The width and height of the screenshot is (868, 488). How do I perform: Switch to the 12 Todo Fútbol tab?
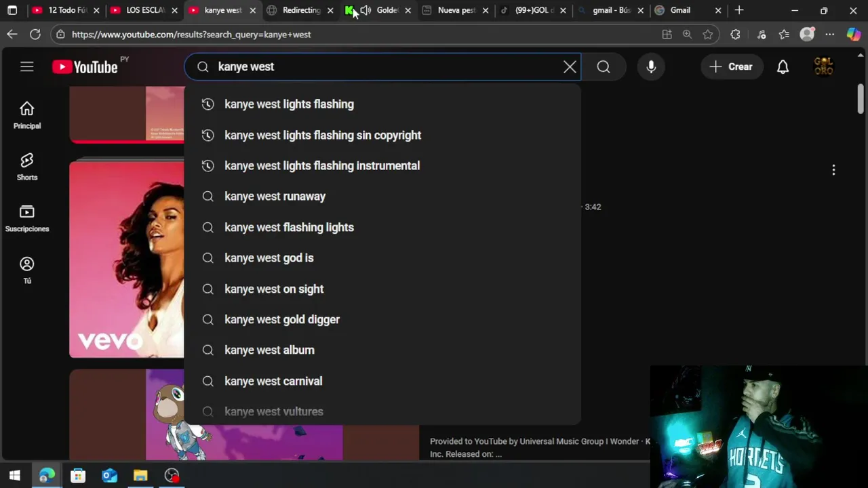[67, 10]
